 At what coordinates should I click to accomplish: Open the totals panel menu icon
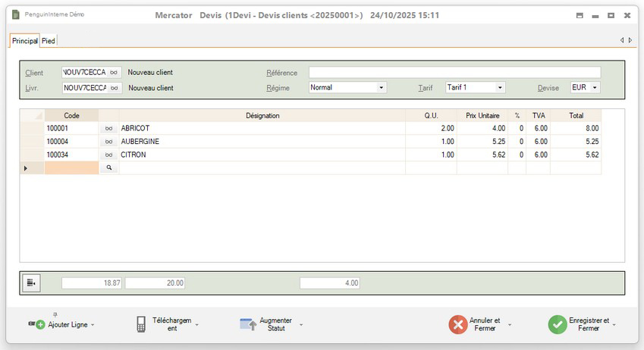pyautogui.click(x=31, y=283)
